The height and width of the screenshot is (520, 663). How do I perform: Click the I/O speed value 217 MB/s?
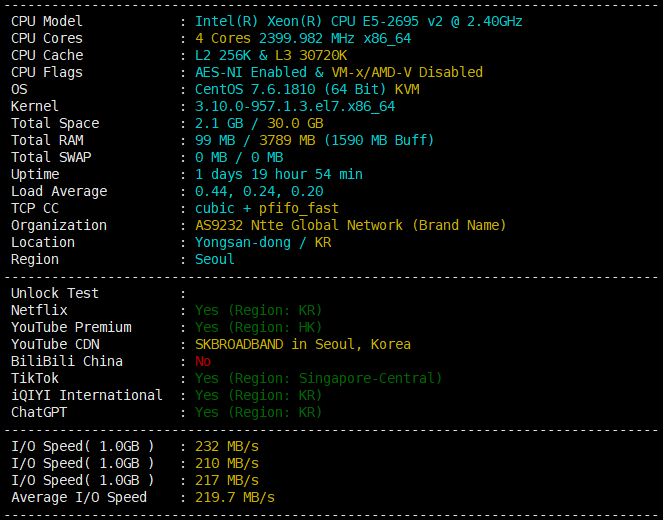coord(227,480)
